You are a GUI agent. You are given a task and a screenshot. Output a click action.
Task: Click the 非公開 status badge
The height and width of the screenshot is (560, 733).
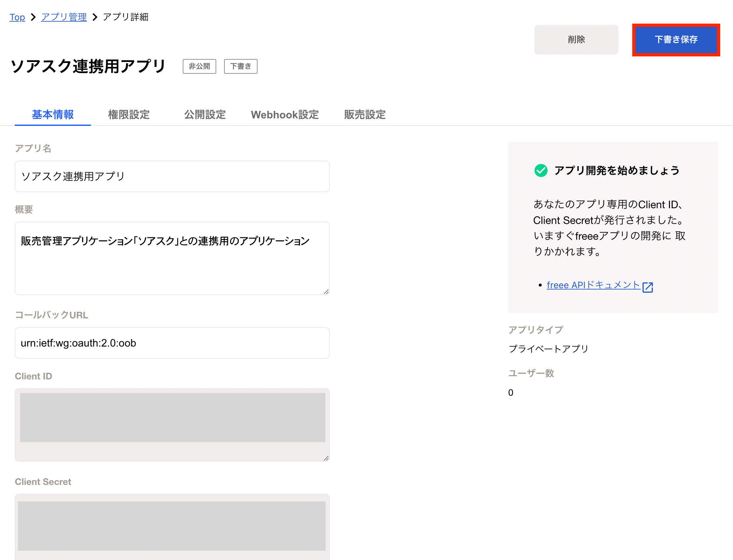(199, 66)
